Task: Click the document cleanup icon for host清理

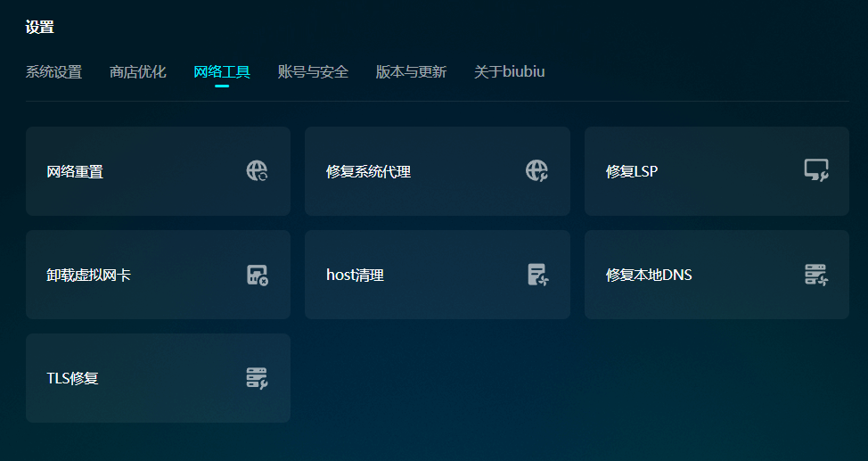Action: [x=537, y=275]
